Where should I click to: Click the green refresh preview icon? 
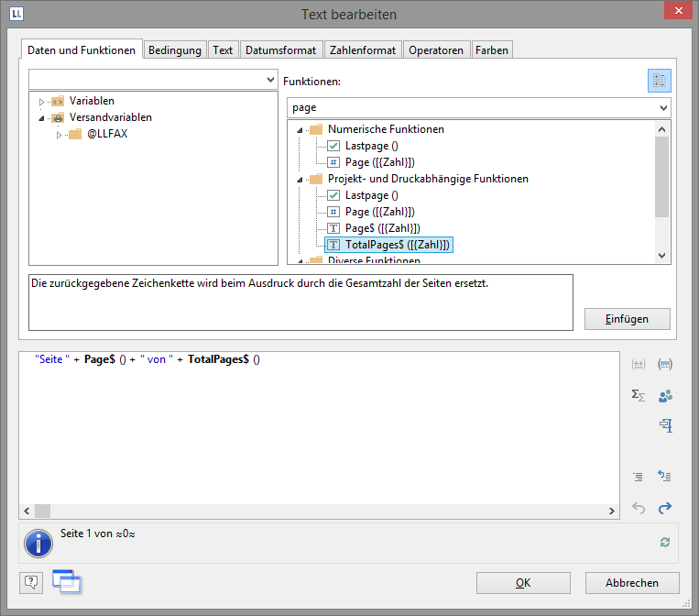[665, 543]
